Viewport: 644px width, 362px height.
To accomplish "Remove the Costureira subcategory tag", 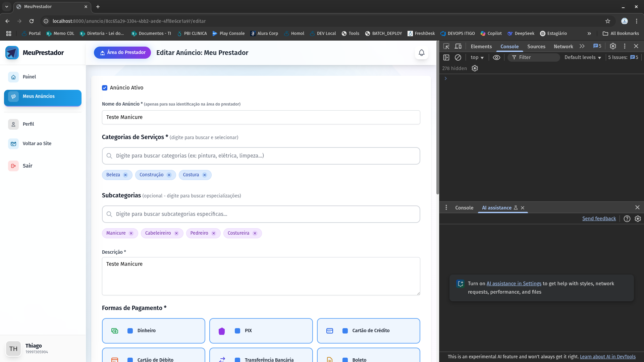I will (255, 233).
